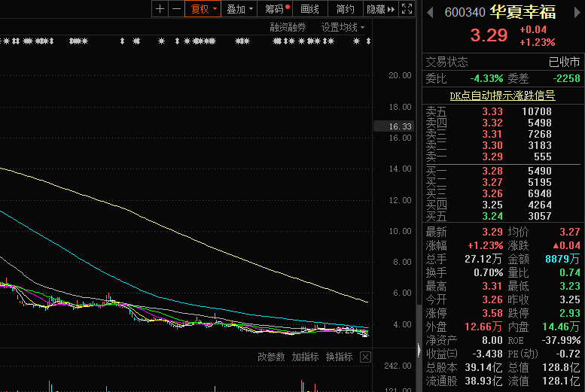Click 跌停 price 2.93

pyautogui.click(x=570, y=313)
